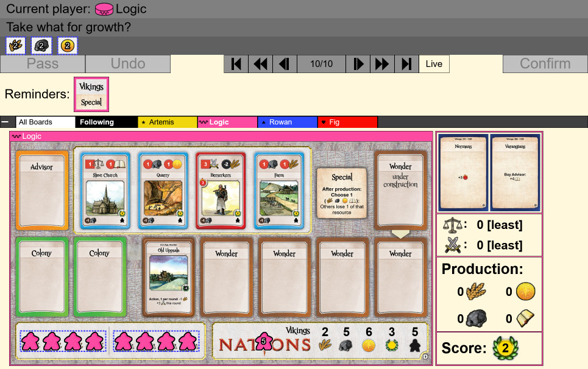588x369 pixels.
Task: View the Normans card
Action: [464, 172]
